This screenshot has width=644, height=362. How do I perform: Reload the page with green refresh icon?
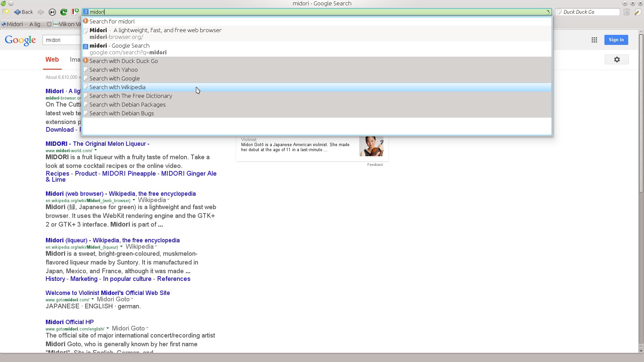63,12
